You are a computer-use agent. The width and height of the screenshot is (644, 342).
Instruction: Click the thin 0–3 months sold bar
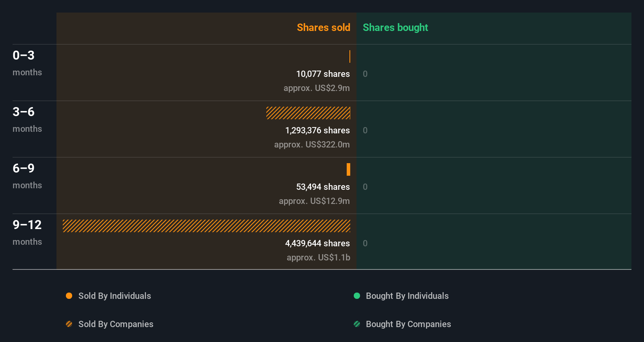[350, 56]
